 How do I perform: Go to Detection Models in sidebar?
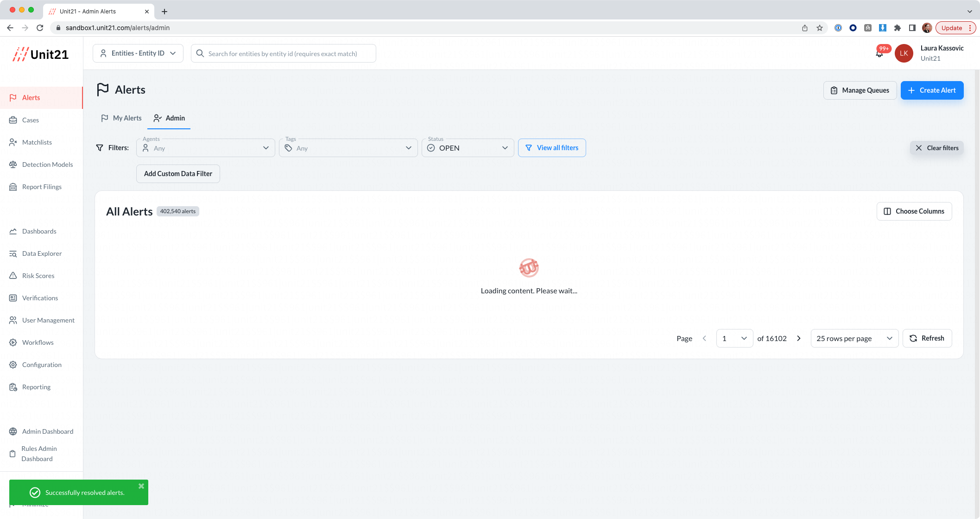tap(47, 165)
